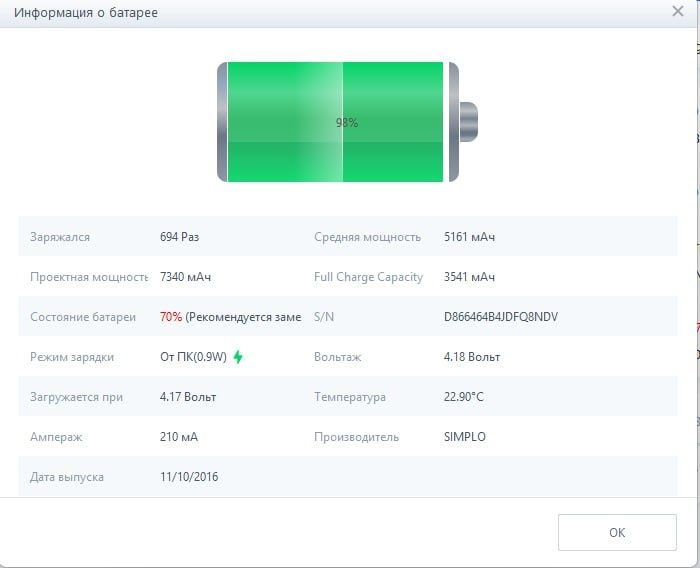This screenshot has height=568, width=700.
Task: Click the large green battery icon
Action: [x=336, y=122]
